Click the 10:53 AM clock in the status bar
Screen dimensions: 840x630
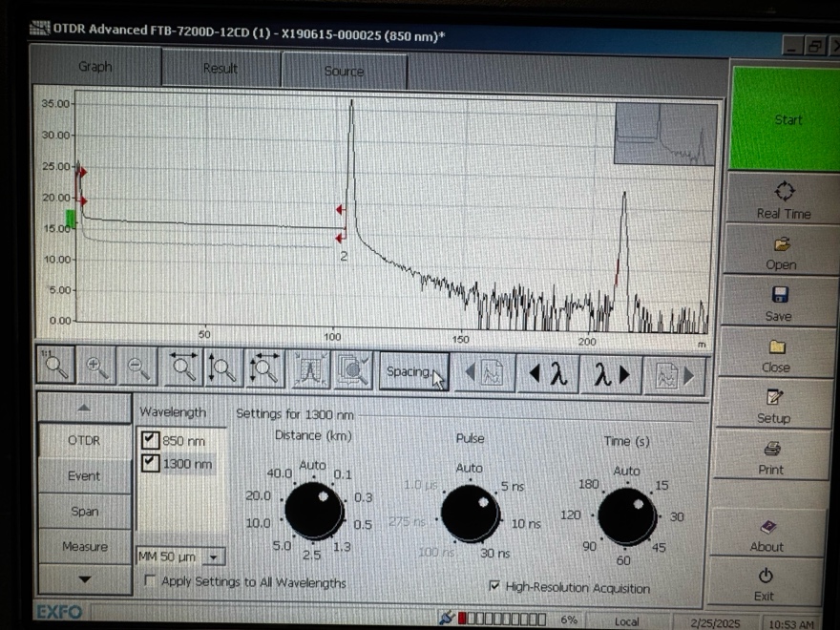click(x=790, y=624)
